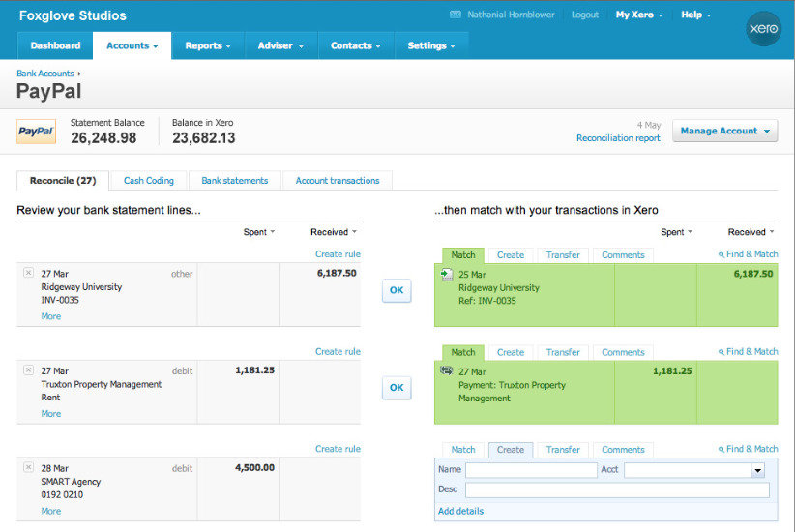Click the receive-money icon on Ridgeway match

click(x=447, y=275)
